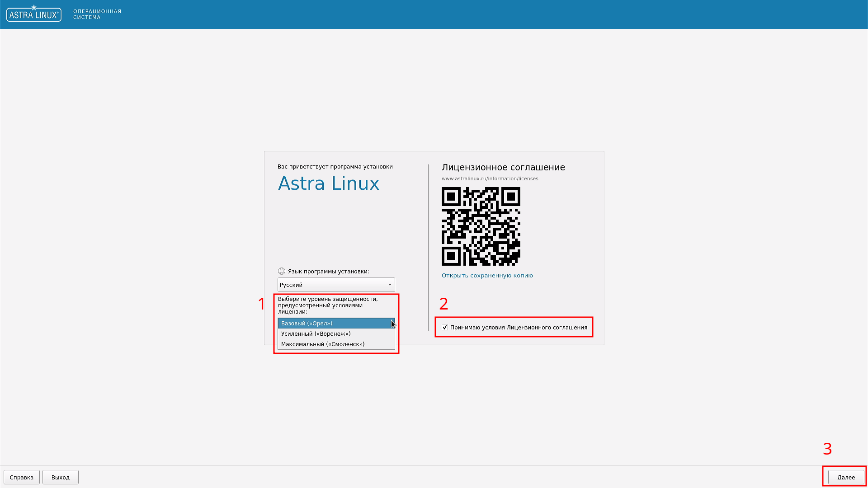Image resolution: width=868 pixels, height=488 pixels.
Task: Click 'Выход' to exit the installer
Action: point(60,477)
